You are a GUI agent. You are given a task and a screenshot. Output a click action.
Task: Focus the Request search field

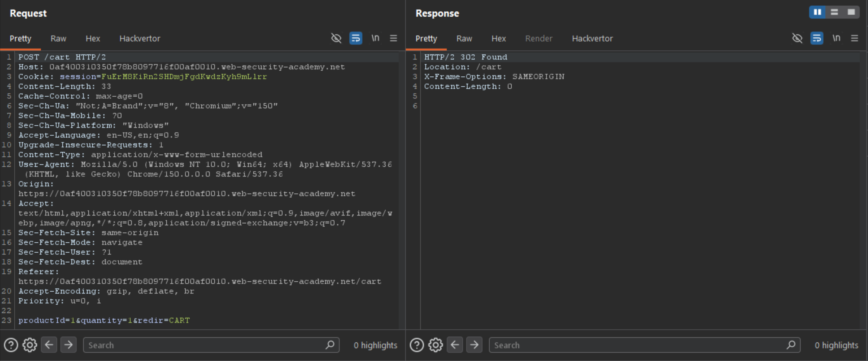click(211, 345)
